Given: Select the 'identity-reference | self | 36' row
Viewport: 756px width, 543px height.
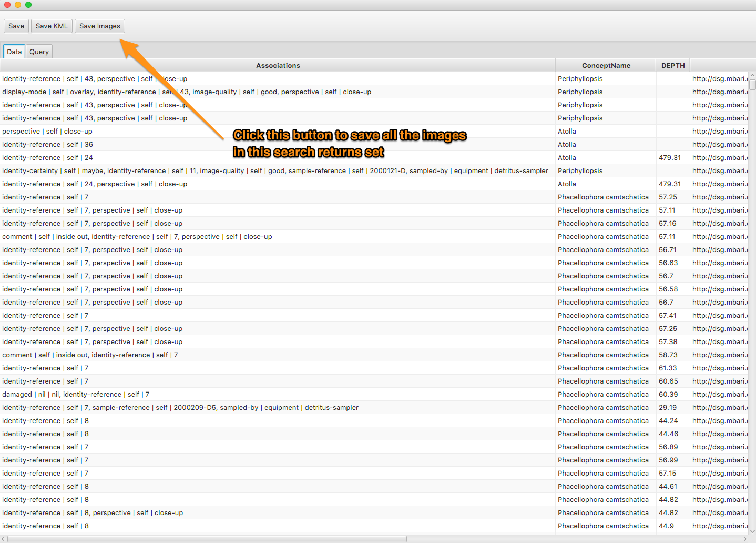Looking at the screenshot, I should tap(374, 144).
